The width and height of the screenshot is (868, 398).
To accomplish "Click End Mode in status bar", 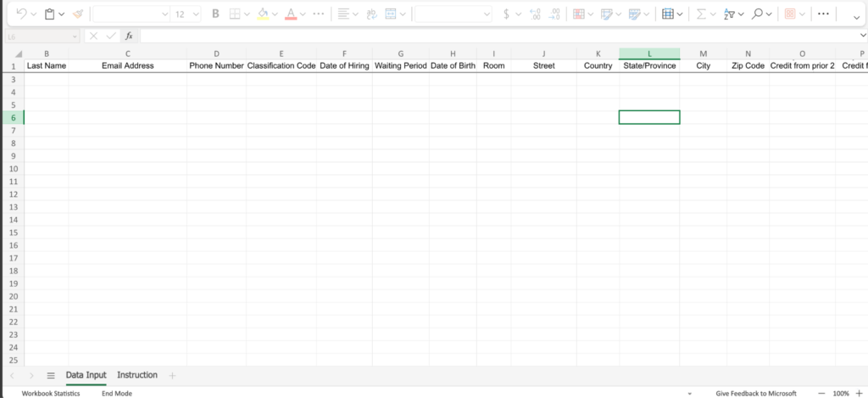I will coord(117,393).
